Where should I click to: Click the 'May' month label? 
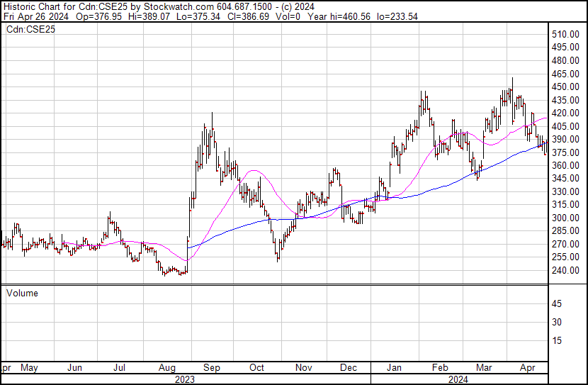29,368
